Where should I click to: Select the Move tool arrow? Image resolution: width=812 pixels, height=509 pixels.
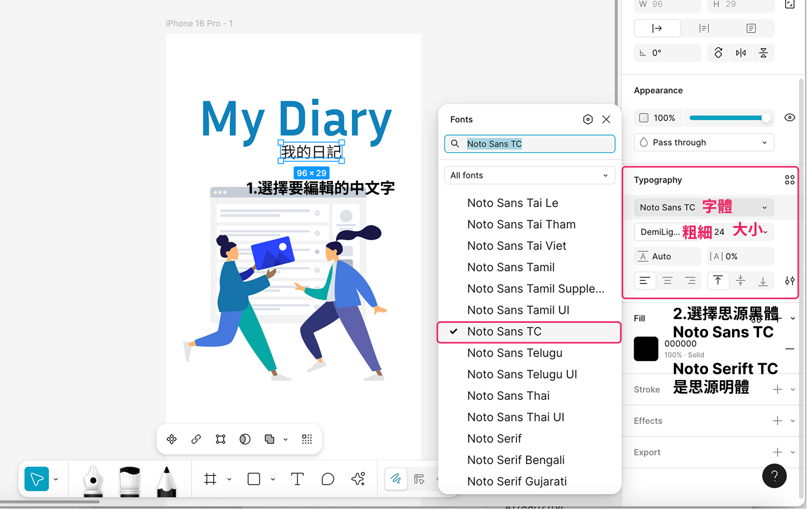37,479
